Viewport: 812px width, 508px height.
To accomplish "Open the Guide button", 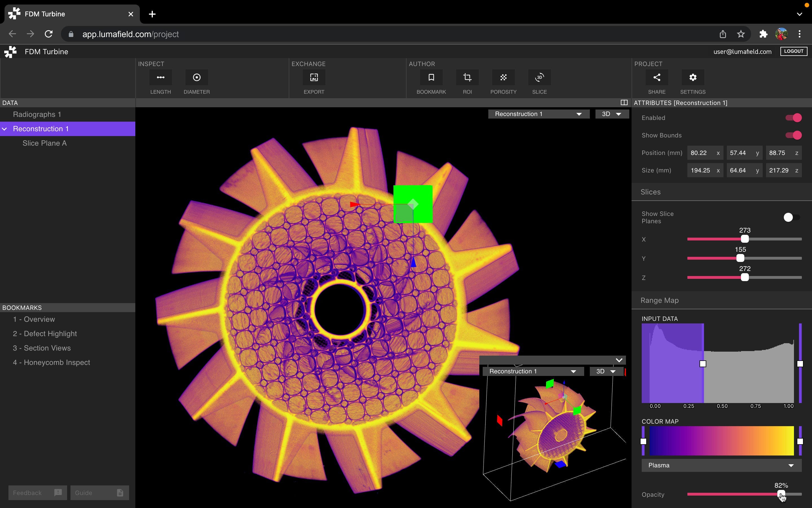I will pos(100,492).
